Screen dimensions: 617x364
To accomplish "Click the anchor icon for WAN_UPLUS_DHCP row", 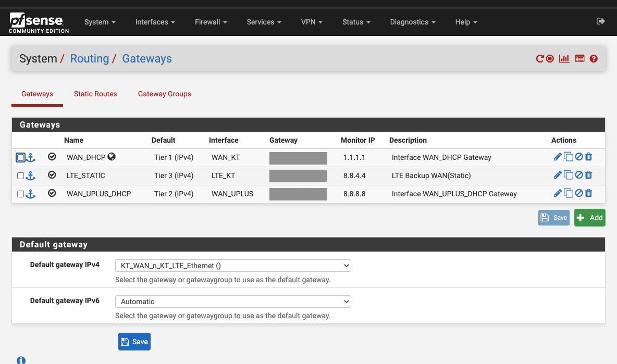I will point(31,194).
